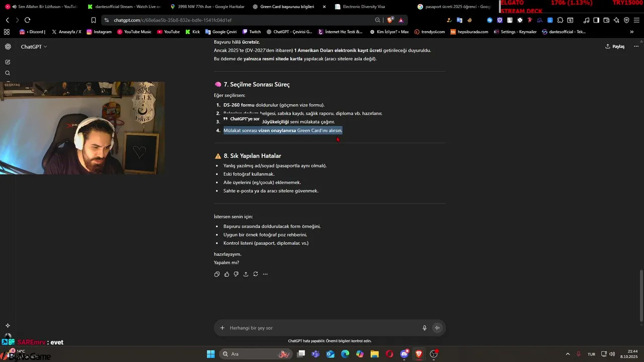The height and width of the screenshot is (362, 644).
Task: Open File Explorer from taskbar
Action: pos(375,354)
